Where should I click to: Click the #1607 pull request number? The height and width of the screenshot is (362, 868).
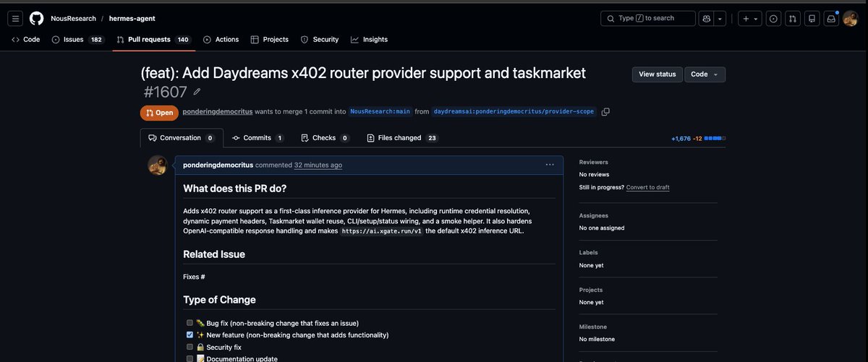(x=164, y=92)
